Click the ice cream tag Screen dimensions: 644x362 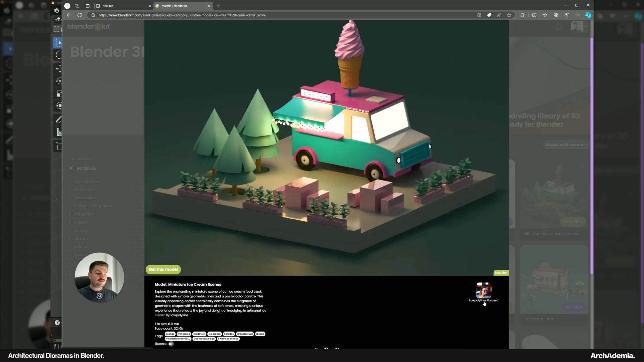214,334
